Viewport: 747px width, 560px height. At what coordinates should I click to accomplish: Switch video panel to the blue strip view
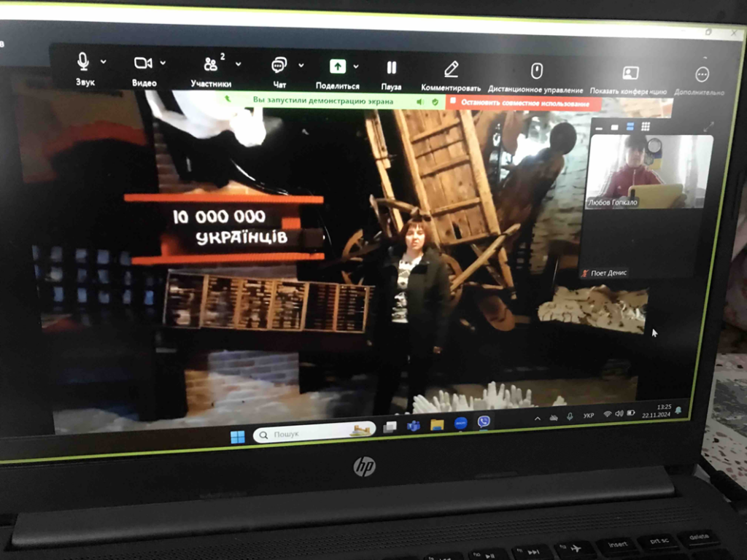(630, 127)
